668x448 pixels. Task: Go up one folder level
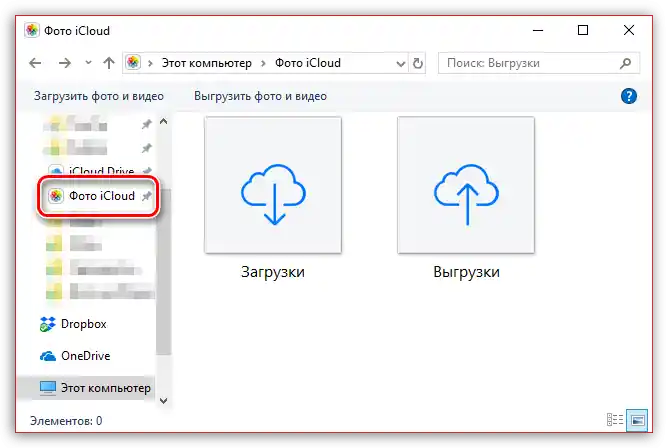109,63
